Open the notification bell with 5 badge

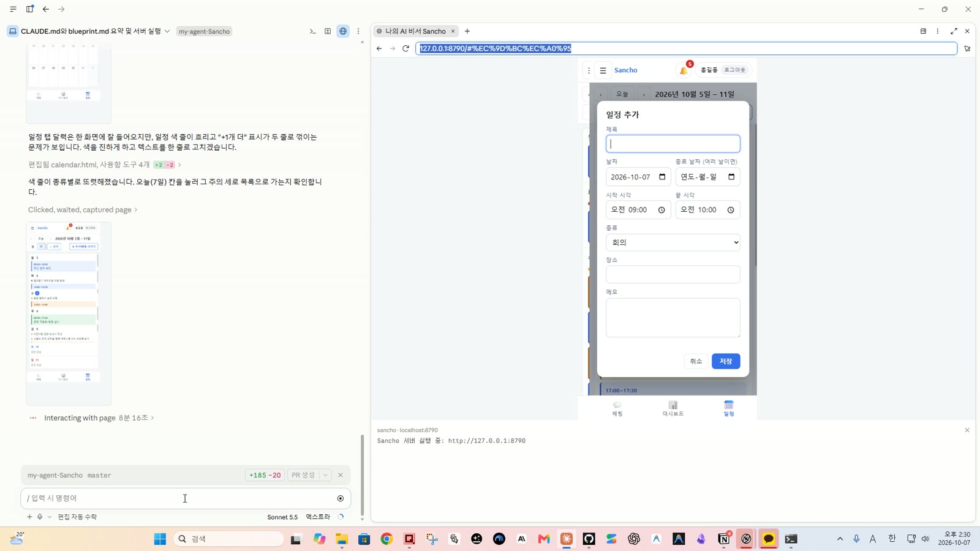click(x=684, y=70)
